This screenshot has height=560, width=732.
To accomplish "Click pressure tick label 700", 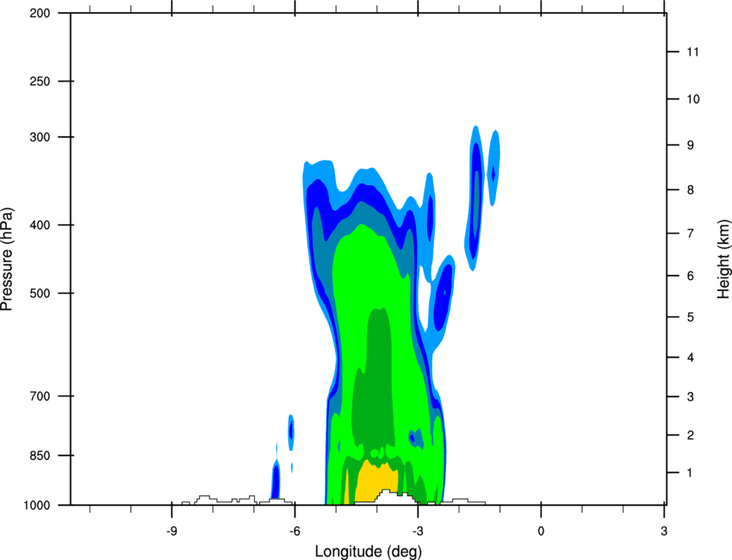I will pos(40,396).
